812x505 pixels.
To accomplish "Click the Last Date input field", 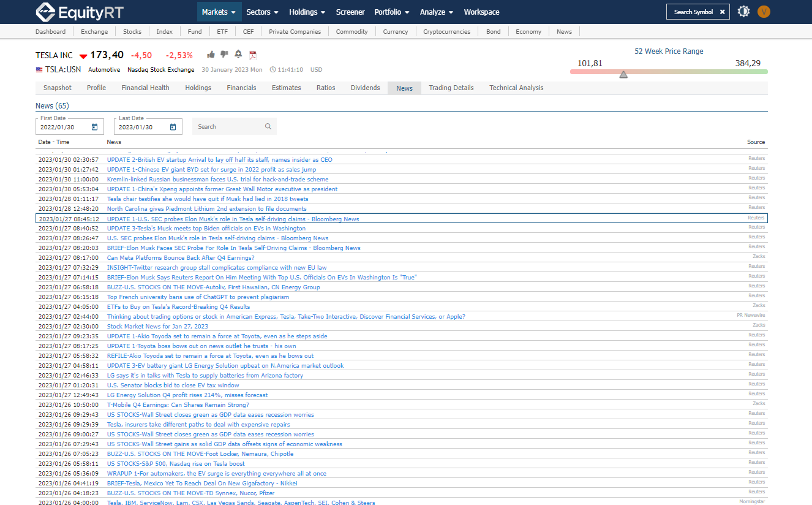I will pyautogui.click(x=148, y=127).
